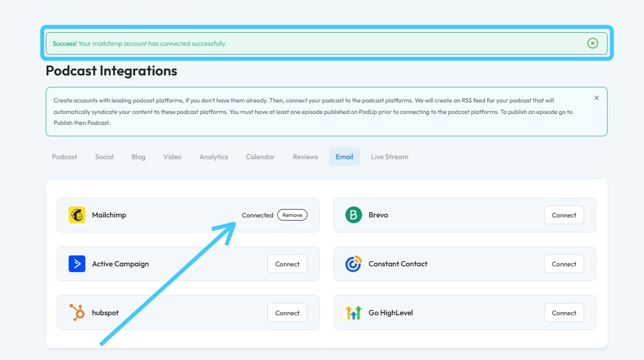The image size is (644, 360).
Task: Switch to the Podcast tab
Action: coord(64,156)
